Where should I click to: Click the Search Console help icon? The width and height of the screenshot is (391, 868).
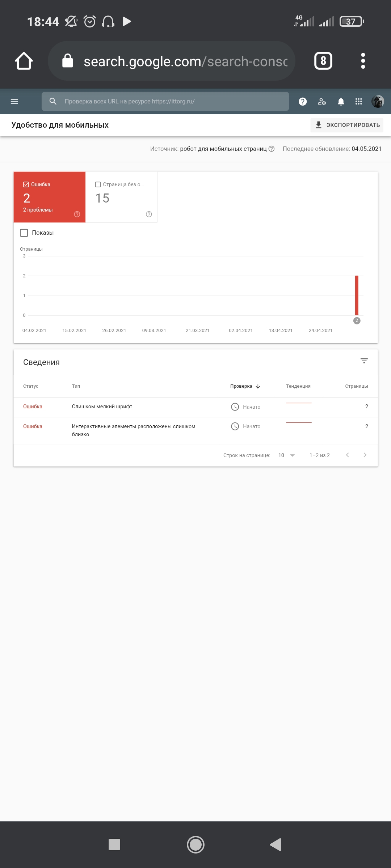click(x=303, y=102)
